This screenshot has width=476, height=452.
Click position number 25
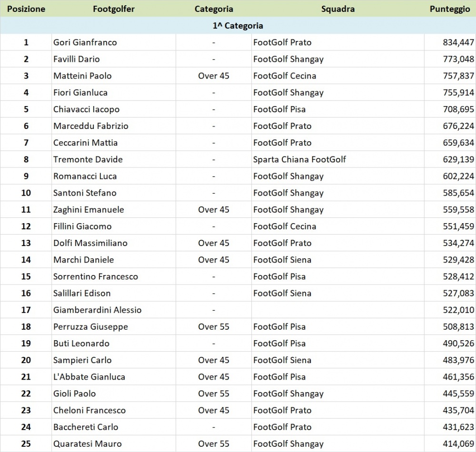pos(26,443)
